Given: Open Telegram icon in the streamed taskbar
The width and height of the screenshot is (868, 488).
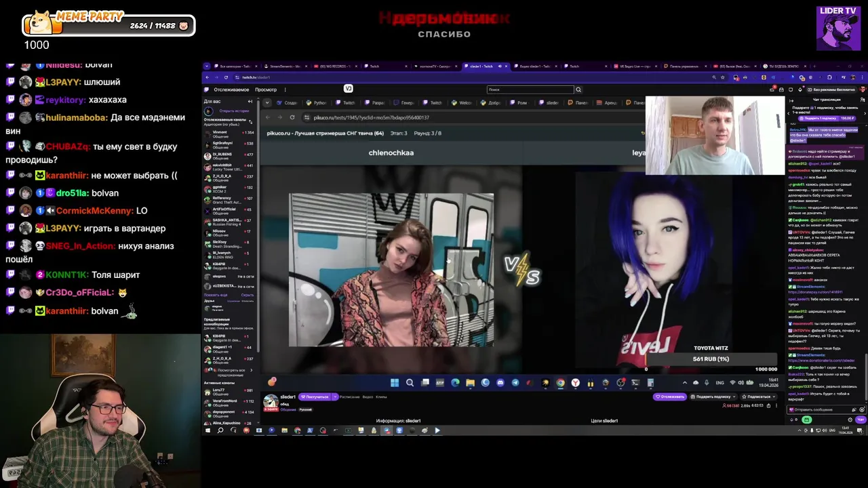Looking at the screenshot, I should [x=515, y=383].
